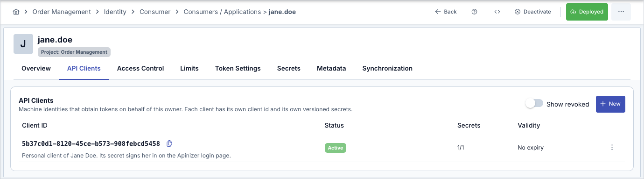
Task: Select client ID 5b37c0d1-8120-45ce-b573-908febcd5458
Action: pyautogui.click(x=91, y=143)
